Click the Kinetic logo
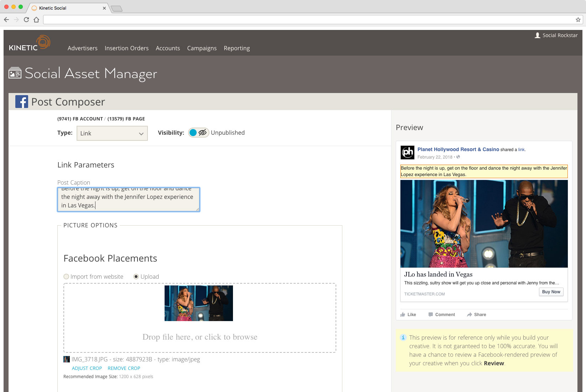The width and height of the screenshot is (586, 392). 30,43
